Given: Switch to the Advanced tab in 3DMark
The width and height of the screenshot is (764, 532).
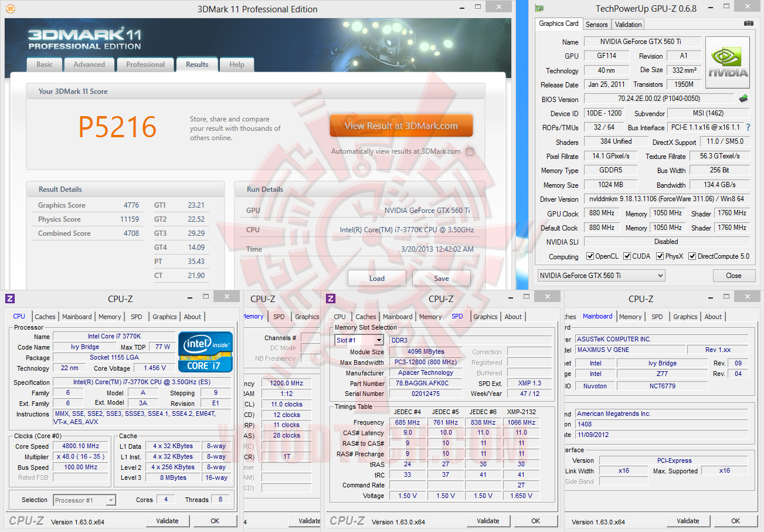Looking at the screenshot, I should click(x=89, y=65).
